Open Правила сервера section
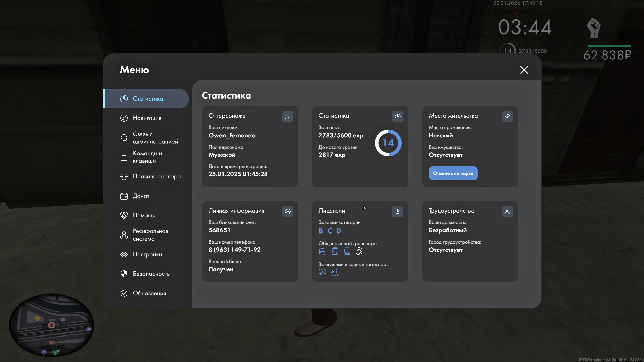The height and width of the screenshot is (362, 644). [x=156, y=176]
